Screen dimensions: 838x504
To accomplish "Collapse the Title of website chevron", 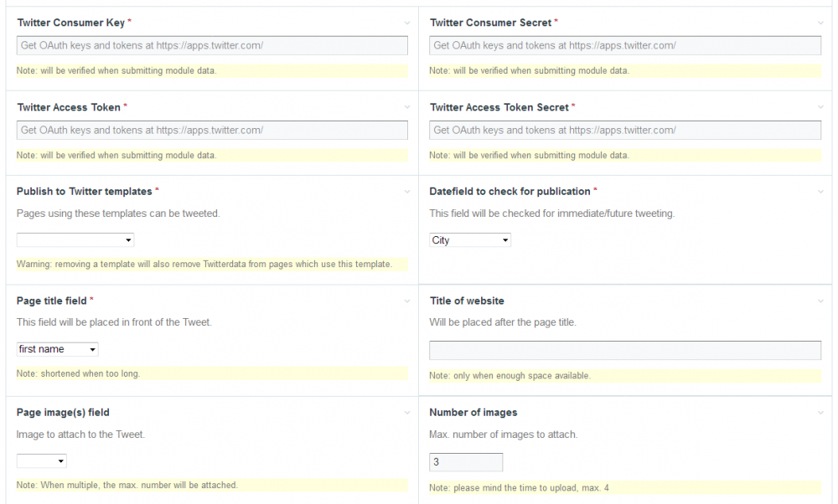I will 820,301.
